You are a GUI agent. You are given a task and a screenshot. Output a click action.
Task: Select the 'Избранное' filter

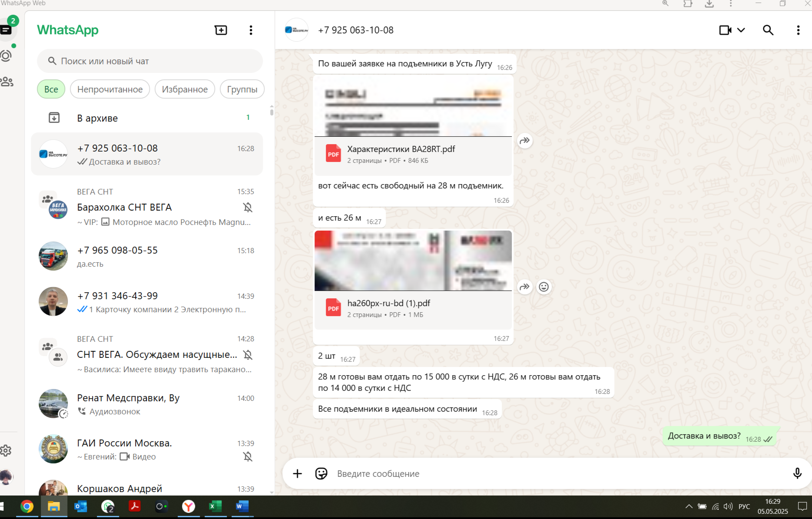click(185, 89)
